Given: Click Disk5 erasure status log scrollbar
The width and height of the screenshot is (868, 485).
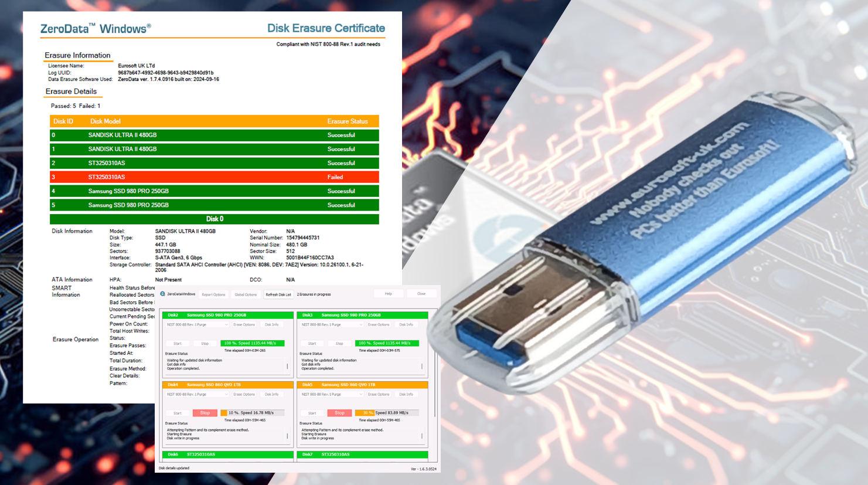Looking at the screenshot, I should coord(422,436).
